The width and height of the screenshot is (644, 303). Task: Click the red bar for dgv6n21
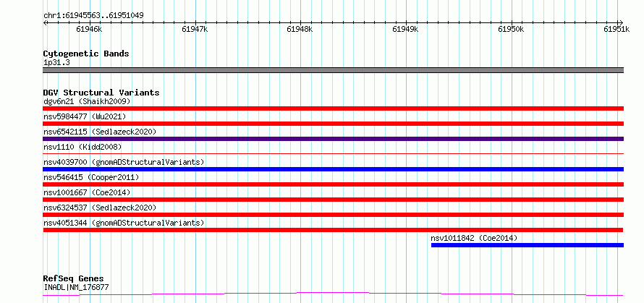click(x=334, y=108)
